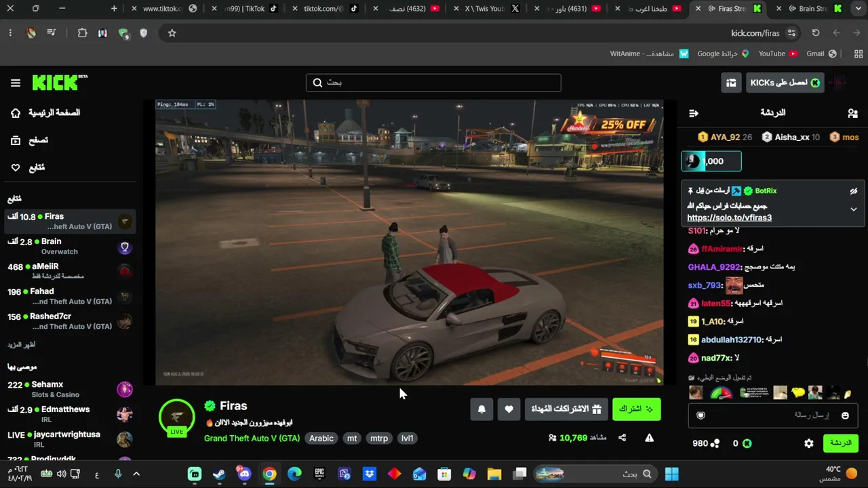Open chat identity shield icon in message box
Viewport: 868px width, 488px height.
click(701, 415)
